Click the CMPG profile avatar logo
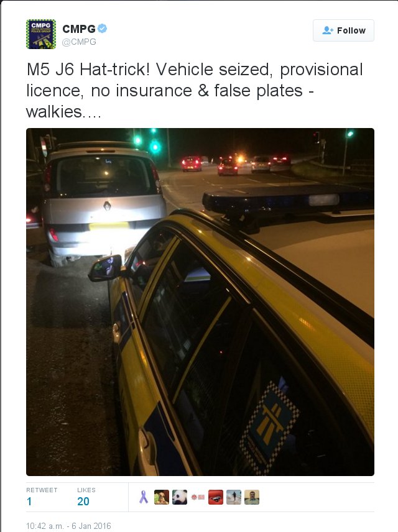The width and height of the screenshot is (398, 532). point(41,34)
